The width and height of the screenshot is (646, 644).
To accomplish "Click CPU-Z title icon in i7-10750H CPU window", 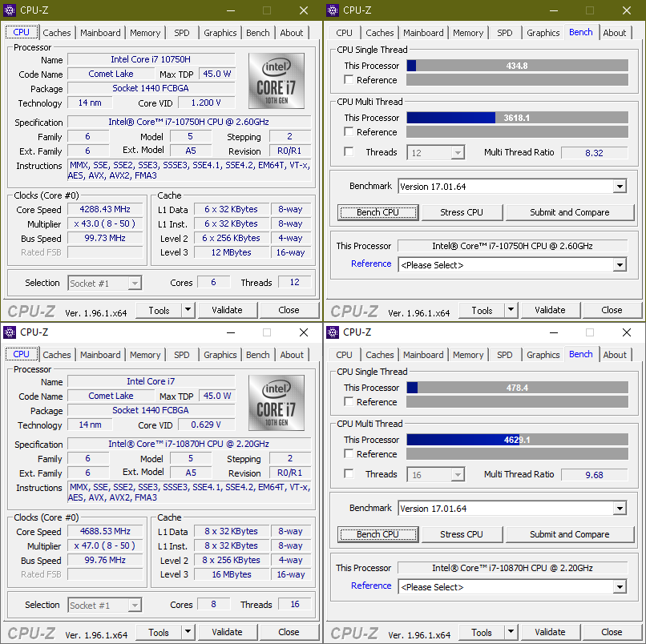I will click(x=10, y=10).
